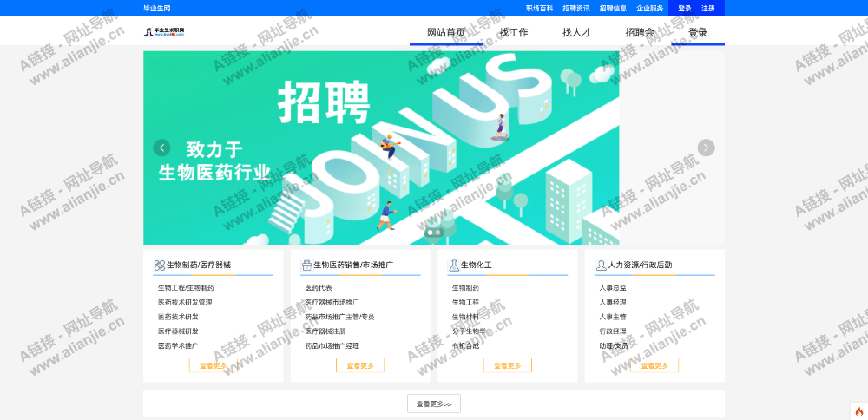Select 生物材料 job link

[465, 317]
